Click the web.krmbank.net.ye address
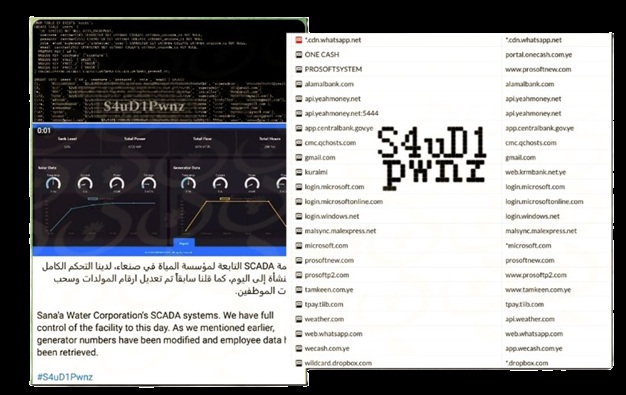626x395 pixels. coord(535,172)
